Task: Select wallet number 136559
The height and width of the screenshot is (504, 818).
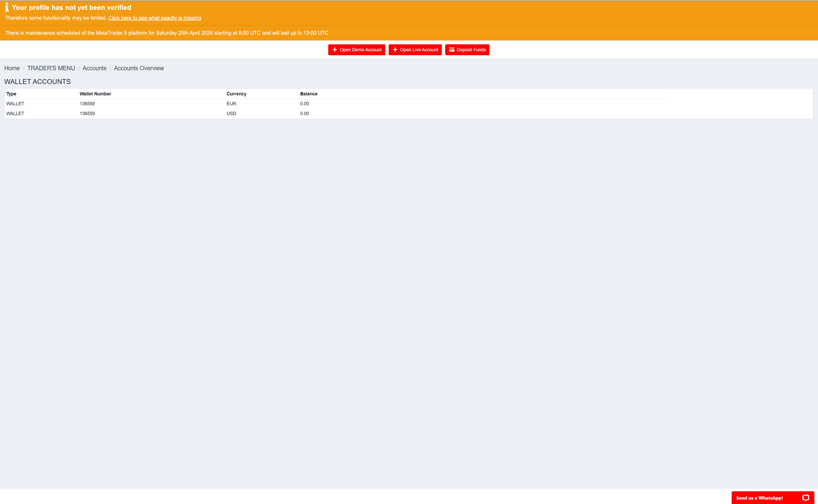Action: click(87, 114)
